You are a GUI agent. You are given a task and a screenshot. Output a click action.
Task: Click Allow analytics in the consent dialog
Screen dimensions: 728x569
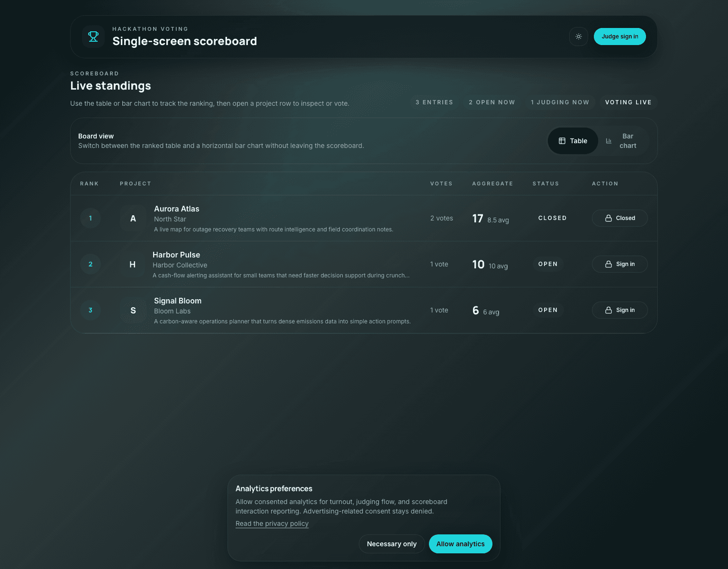[460, 544]
